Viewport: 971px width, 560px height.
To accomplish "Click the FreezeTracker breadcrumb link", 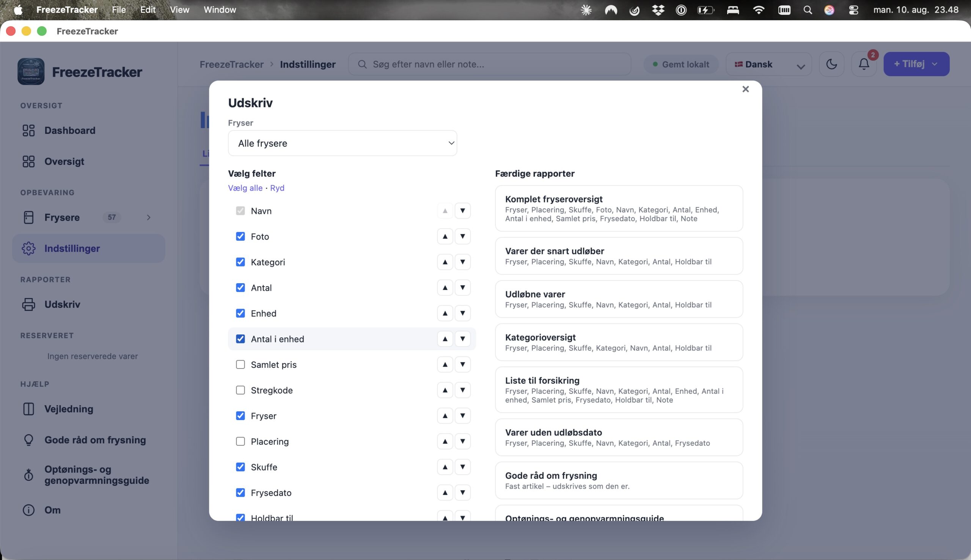I will tap(232, 64).
